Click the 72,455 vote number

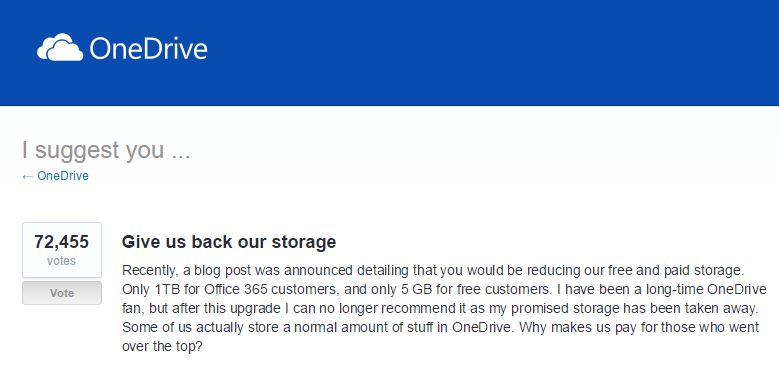[x=62, y=242]
